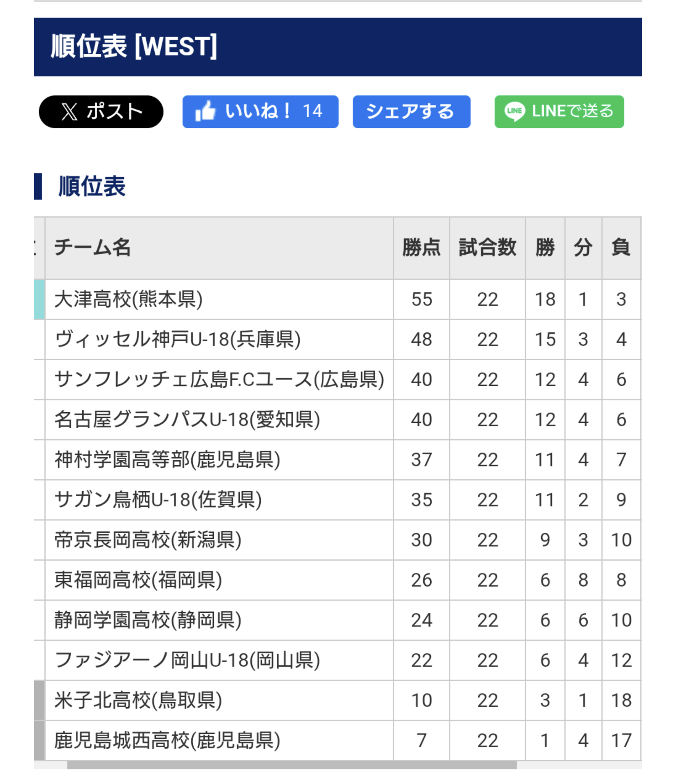Screen dimensions: 676x784
Task: Click the X logo on the ポスト button
Action: (x=69, y=111)
